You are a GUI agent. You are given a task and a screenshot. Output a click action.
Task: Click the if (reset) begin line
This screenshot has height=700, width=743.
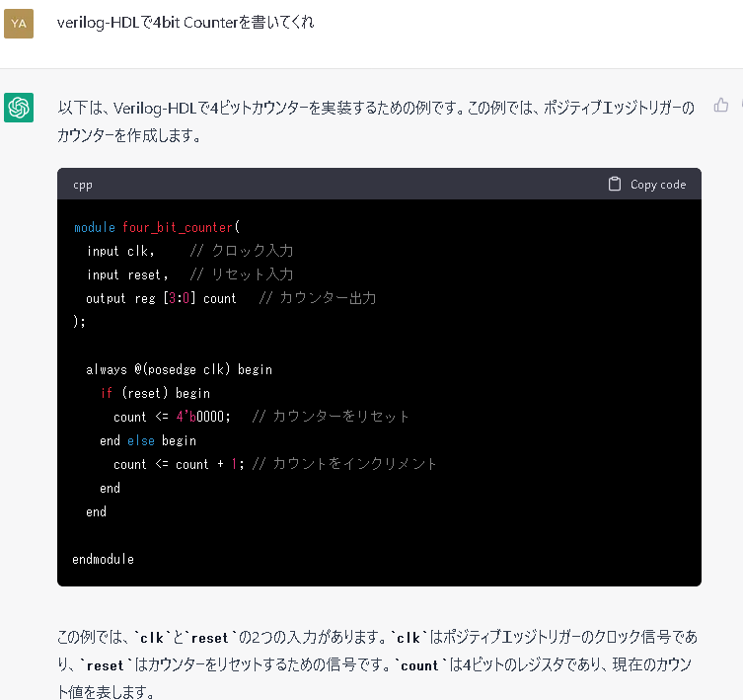point(155,393)
